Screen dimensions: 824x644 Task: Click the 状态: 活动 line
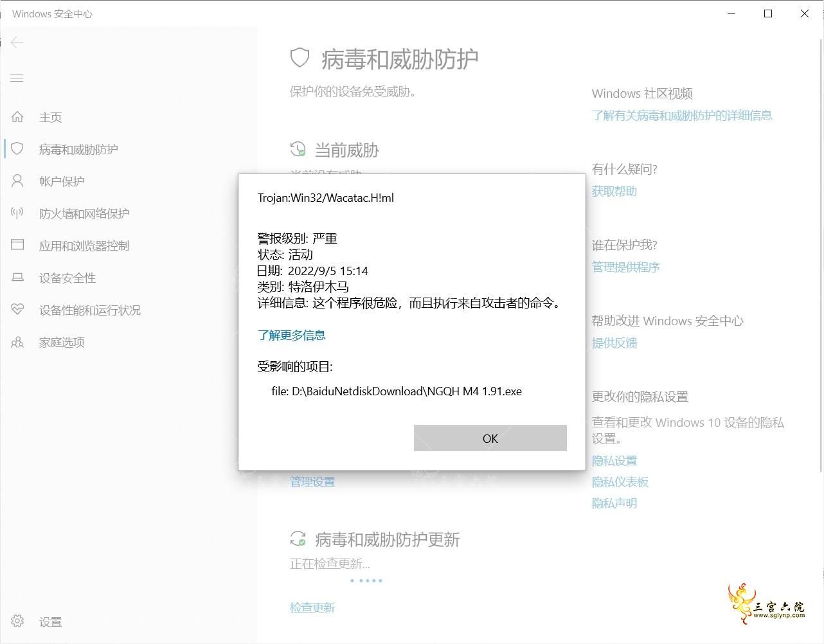click(285, 255)
